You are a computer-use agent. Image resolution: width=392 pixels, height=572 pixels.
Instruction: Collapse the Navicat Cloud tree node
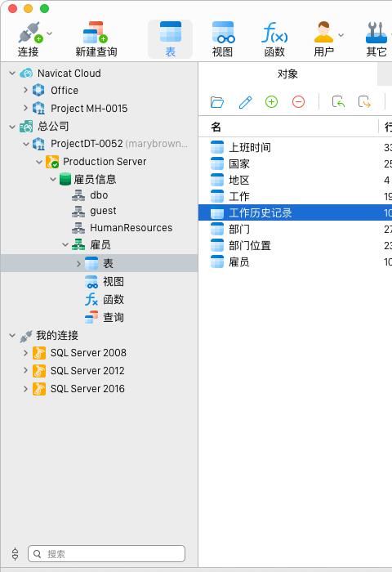[12, 73]
